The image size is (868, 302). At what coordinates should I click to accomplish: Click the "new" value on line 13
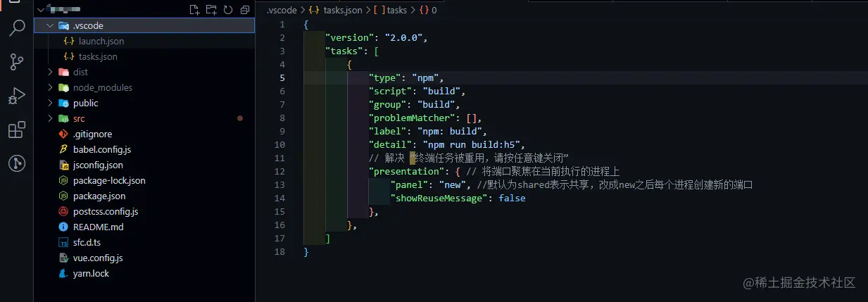point(453,185)
